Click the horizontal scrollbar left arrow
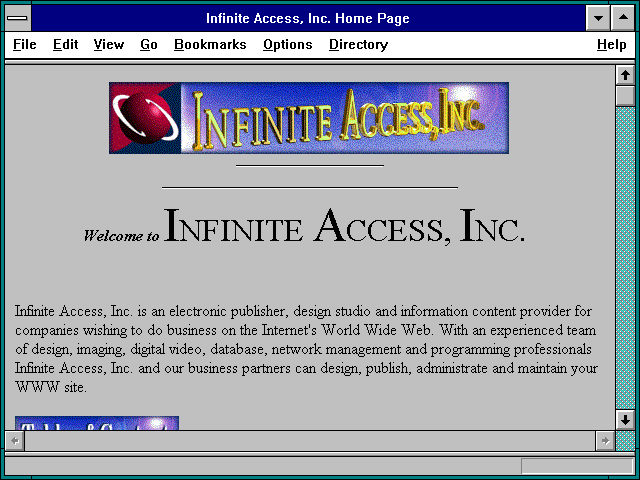This screenshot has width=640, height=480. 15,441
